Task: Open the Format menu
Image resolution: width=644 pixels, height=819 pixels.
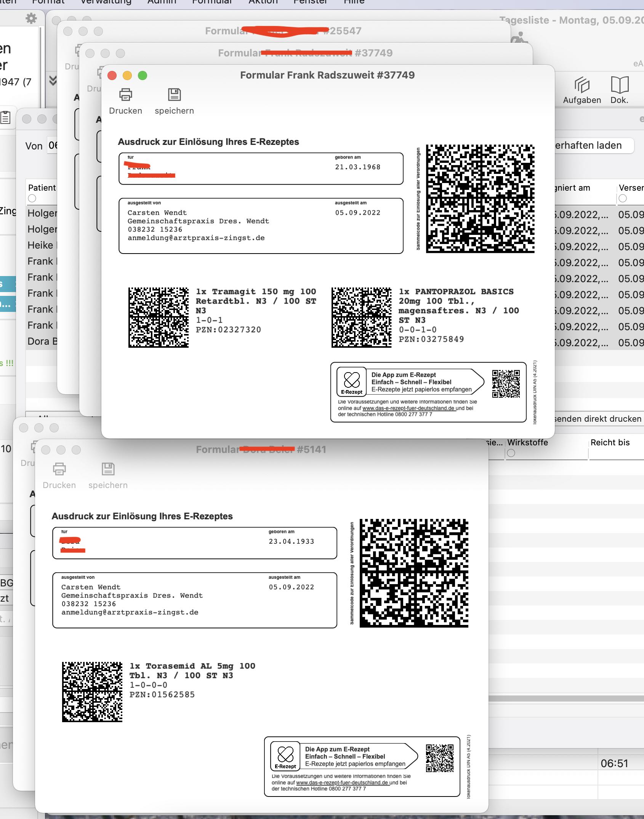Action: click(48, 2)
